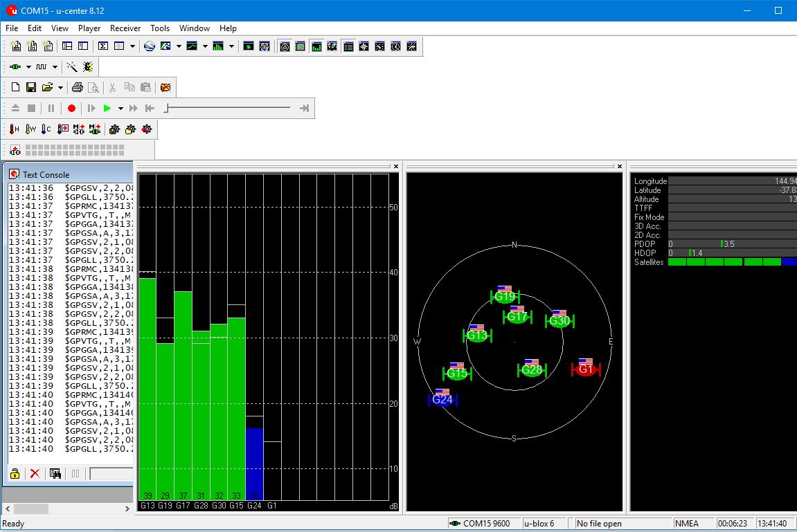Click the green Play button

[x=107, y=108]
